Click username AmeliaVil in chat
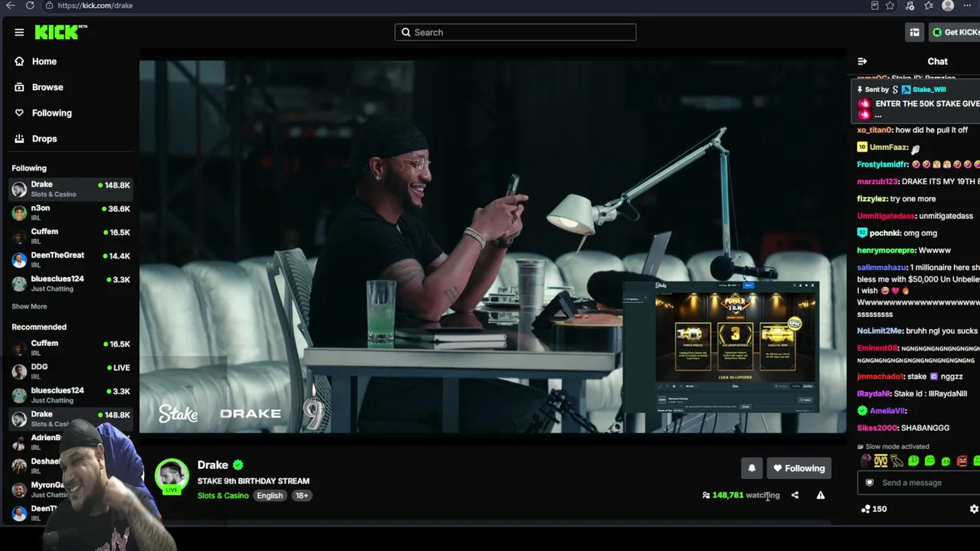This screenshot has height=551, width=980. point(887,411)
